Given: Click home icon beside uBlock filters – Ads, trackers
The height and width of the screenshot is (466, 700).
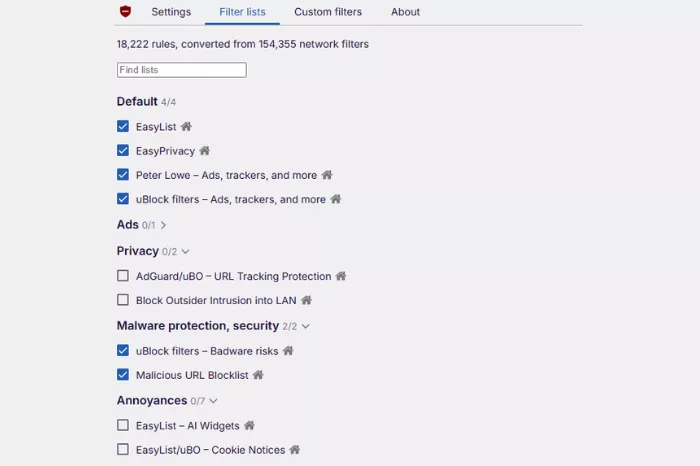Looking at the screenshot, I should (336, 199).
